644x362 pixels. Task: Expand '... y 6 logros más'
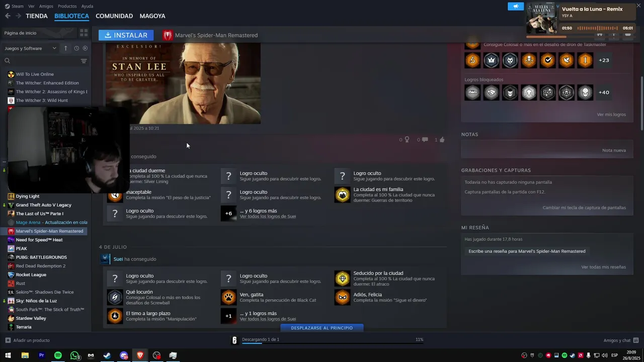tap(258, 211)
